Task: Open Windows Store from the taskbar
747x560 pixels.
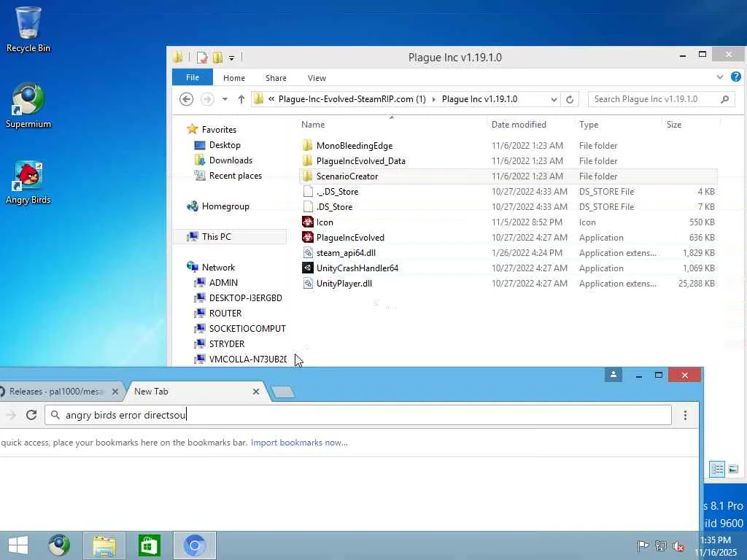Action: coord(149,545)
